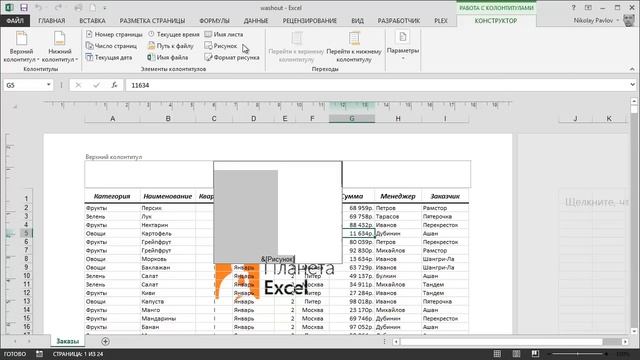Open the ФАЙЛ menu

coord(15,20)
